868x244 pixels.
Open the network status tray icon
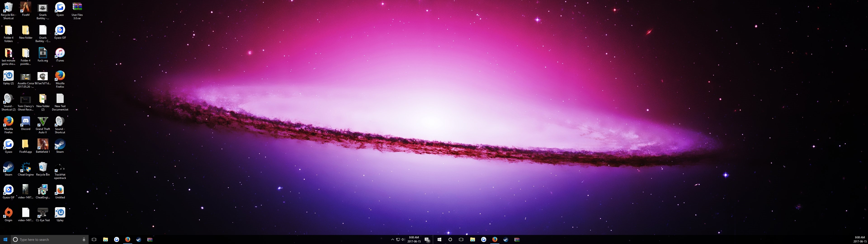(398, 240)
